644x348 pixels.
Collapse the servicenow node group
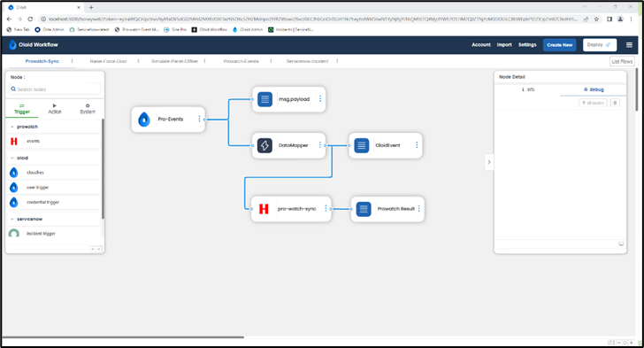pyautogui.click(x=11, y=219)
